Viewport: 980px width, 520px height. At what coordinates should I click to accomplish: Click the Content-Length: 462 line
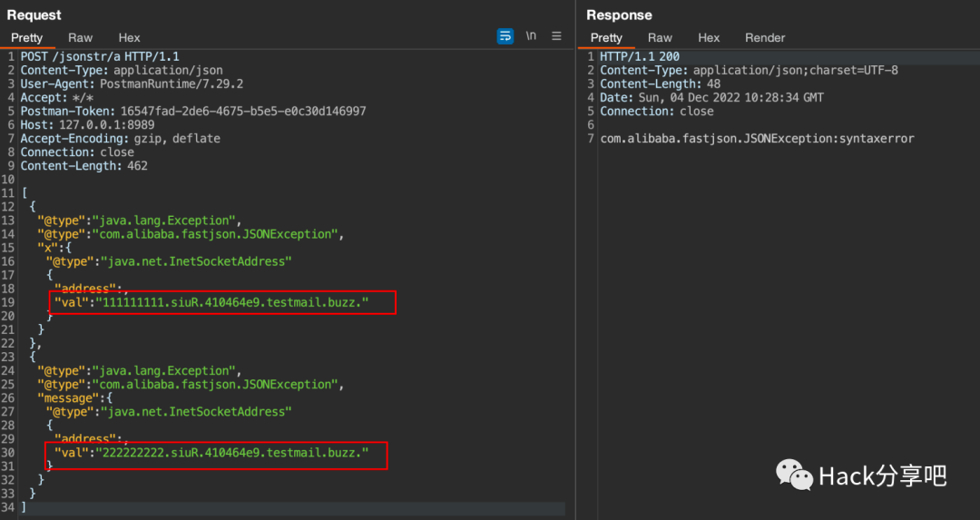pos(84,166)
